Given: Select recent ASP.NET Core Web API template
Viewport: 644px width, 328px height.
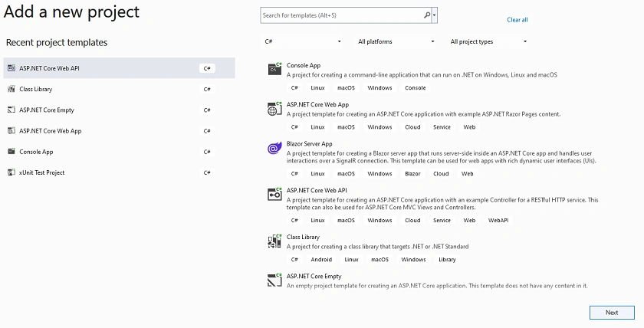Looking at the screenshot, I should point(119,68).
